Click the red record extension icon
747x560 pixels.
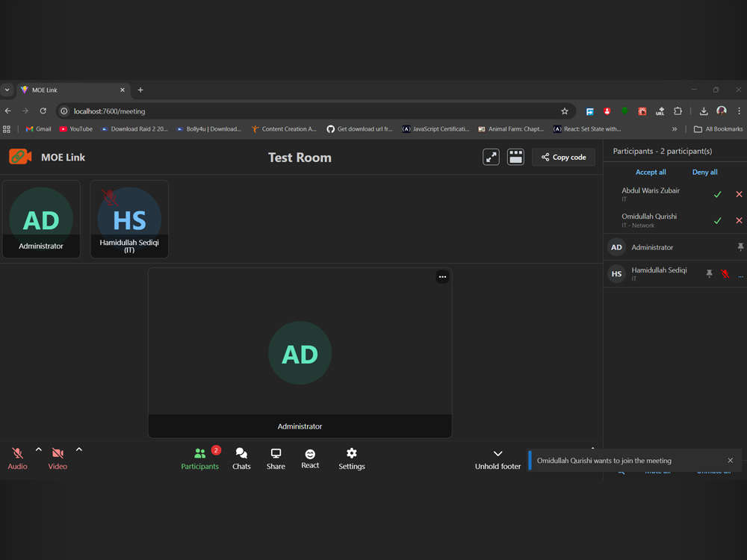pyautogui.click(x=607, y=111)
